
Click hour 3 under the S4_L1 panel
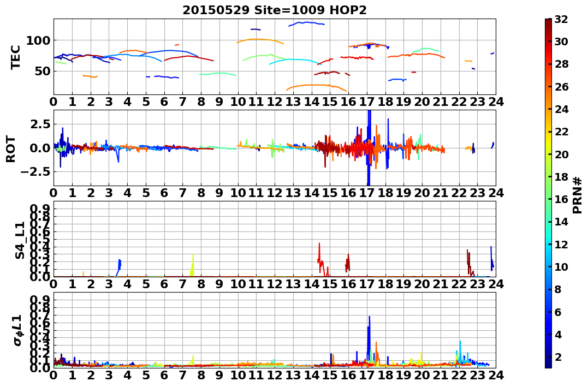click(x=109, y=284)
